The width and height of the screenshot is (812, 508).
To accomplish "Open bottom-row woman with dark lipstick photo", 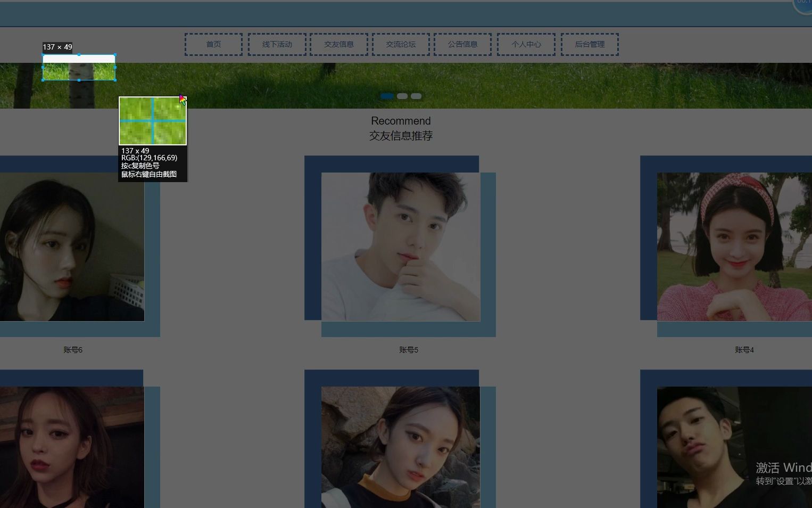I will click(72, 447).
